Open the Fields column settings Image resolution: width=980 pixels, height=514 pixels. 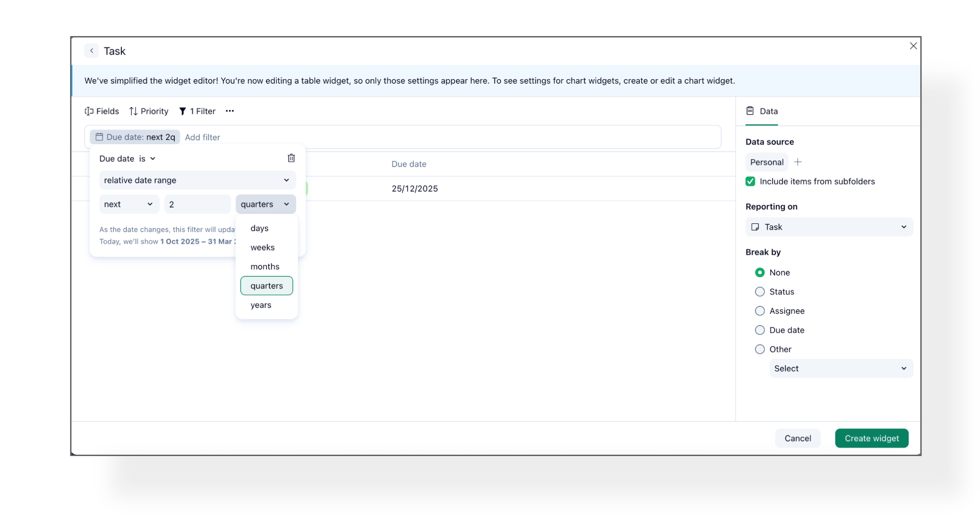[102, 111]
